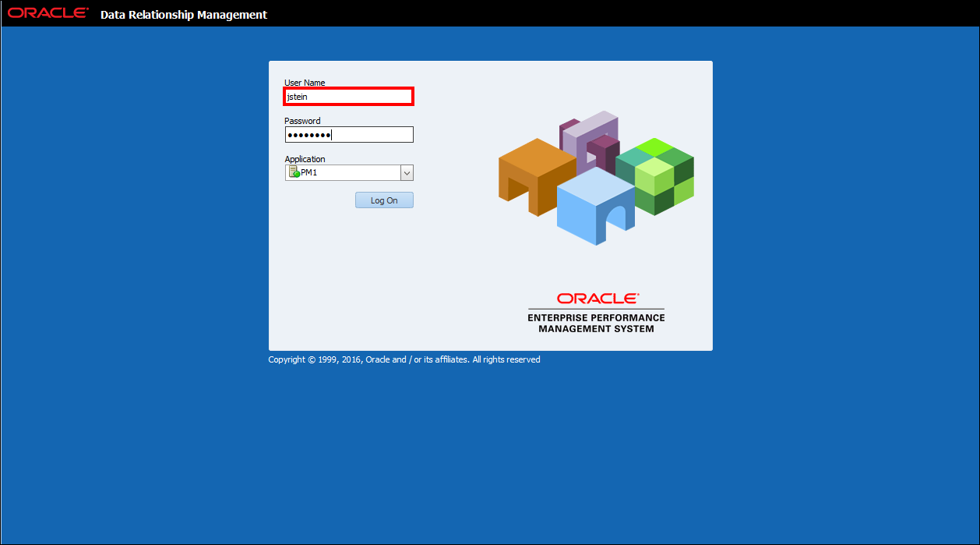Click the Data Relationship Management title
This screenshot has width=980, height=545.
click(x=184, y=15)
